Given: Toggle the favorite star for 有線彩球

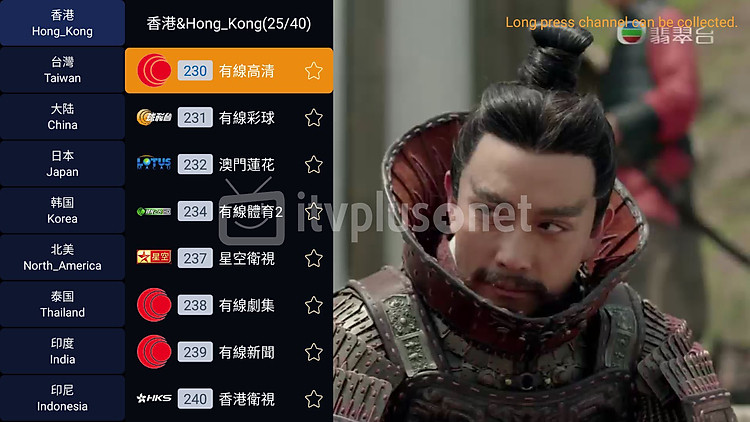Looking at the screenshot, I should click(x=314, y=118).
